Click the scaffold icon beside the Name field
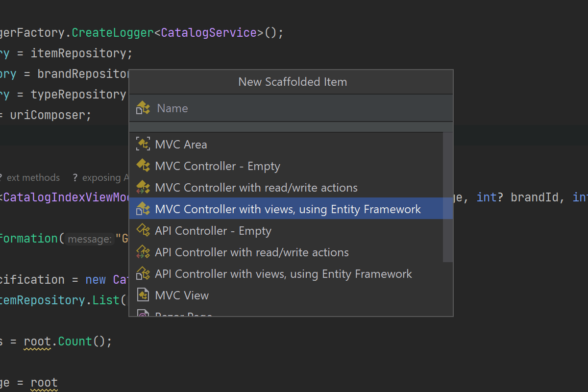 (x=143, y=108)
